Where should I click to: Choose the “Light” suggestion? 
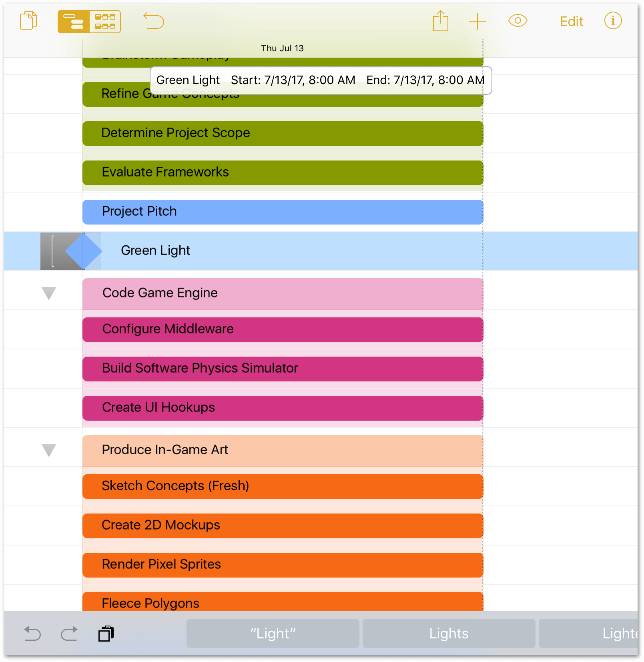(x=273, y=634)
